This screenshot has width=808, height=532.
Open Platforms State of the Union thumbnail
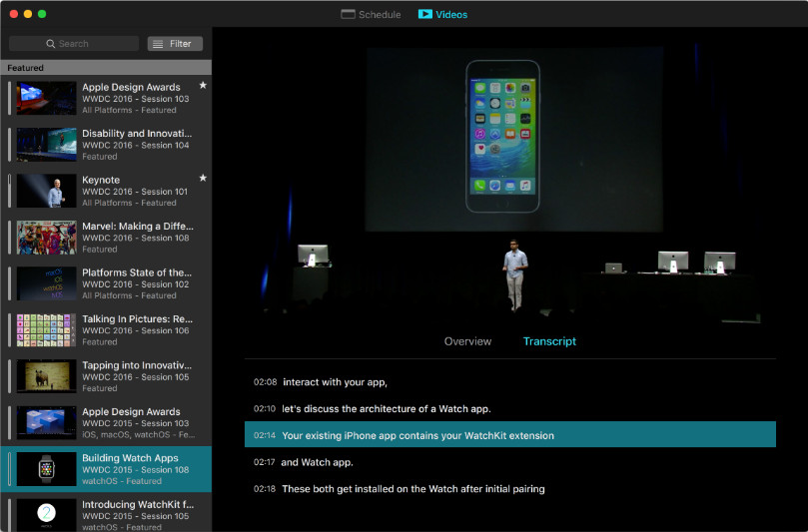(x=46, y=283)
